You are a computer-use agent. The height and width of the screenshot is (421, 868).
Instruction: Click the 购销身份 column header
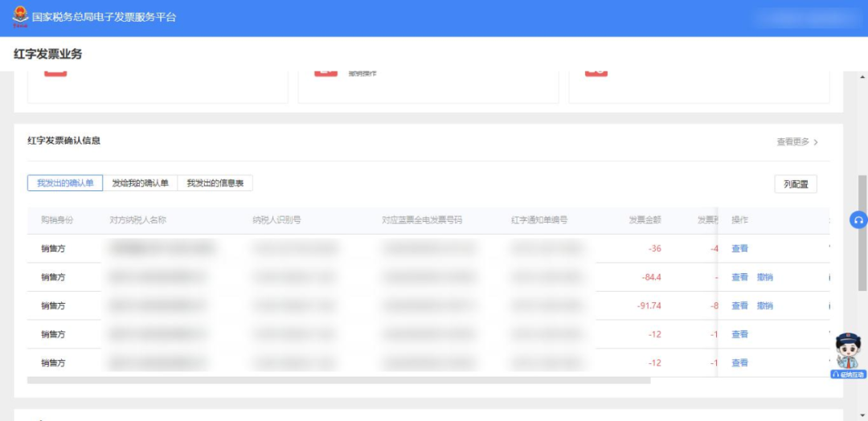57,220
